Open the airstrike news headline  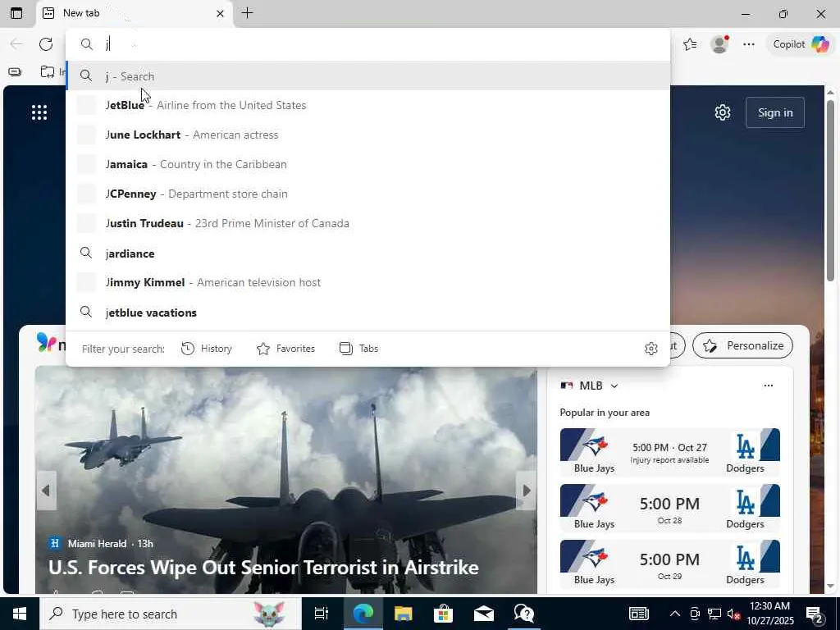pos(263,568)
